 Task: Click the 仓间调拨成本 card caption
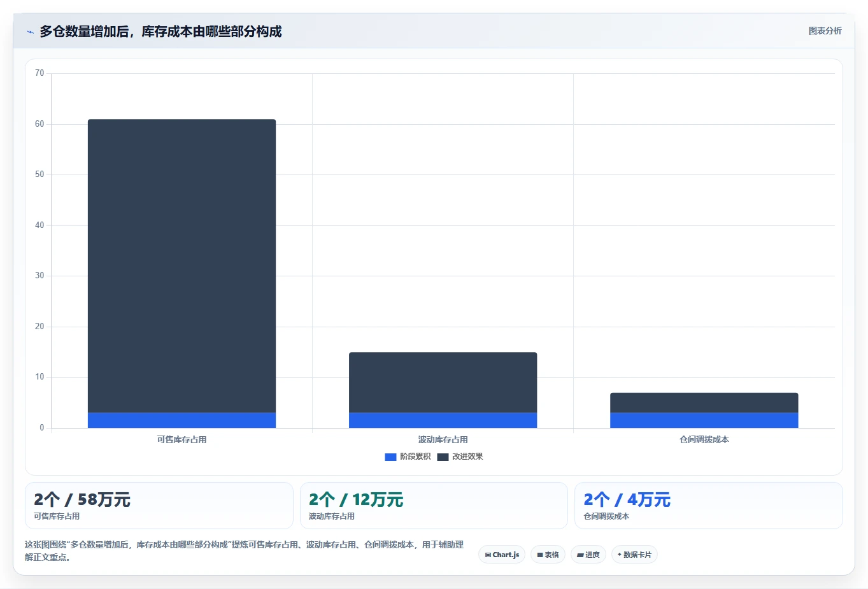606,516
